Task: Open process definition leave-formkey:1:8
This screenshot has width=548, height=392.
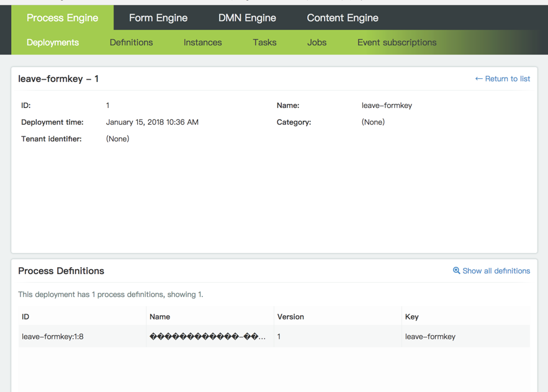Action: (53, 337)
